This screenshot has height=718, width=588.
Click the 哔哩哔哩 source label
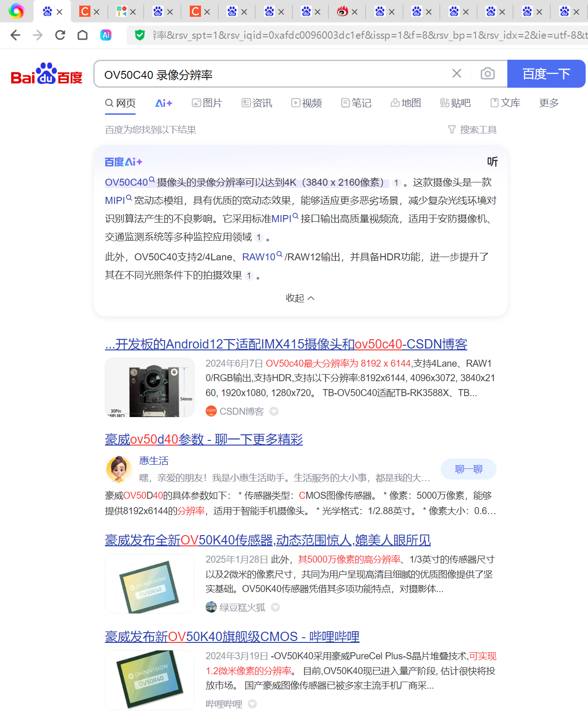coord(224,704)
